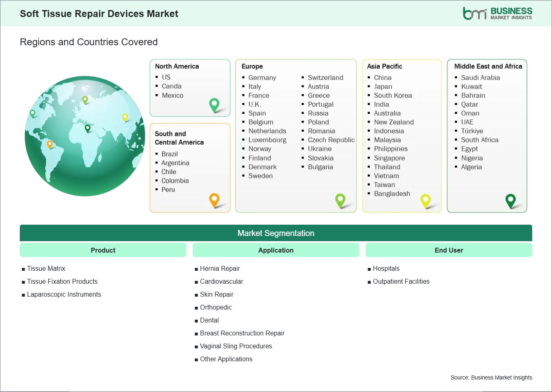The image size is (552, 392).
Task: Click the Hernia Repair list item
Action: (x=220, y=268)
